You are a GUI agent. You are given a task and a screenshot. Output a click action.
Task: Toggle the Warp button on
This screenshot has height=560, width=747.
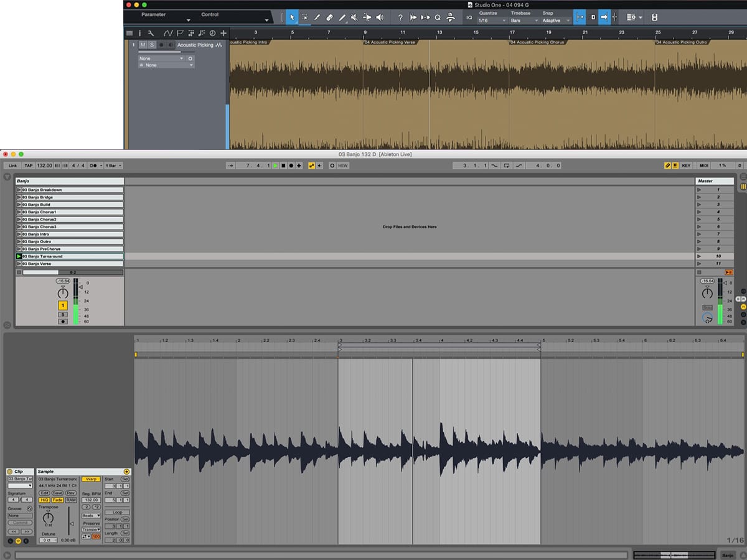(91, 479)
